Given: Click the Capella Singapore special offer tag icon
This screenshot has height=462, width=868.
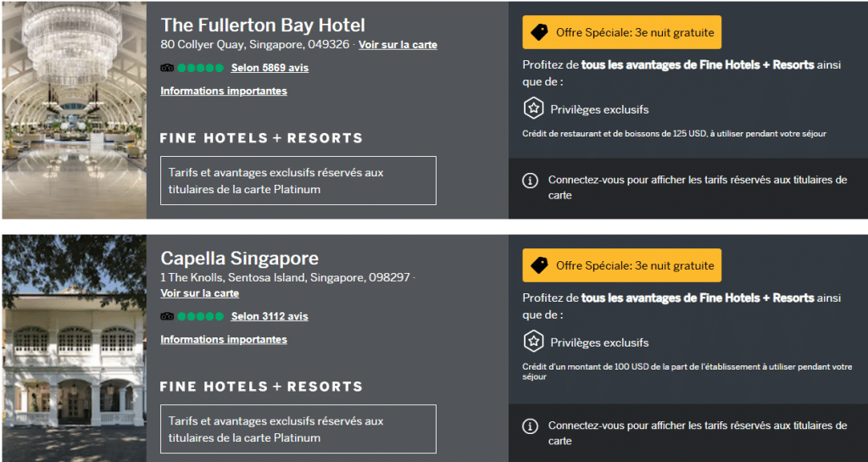Looking at the screenshot, I should (x=539, y=265).
